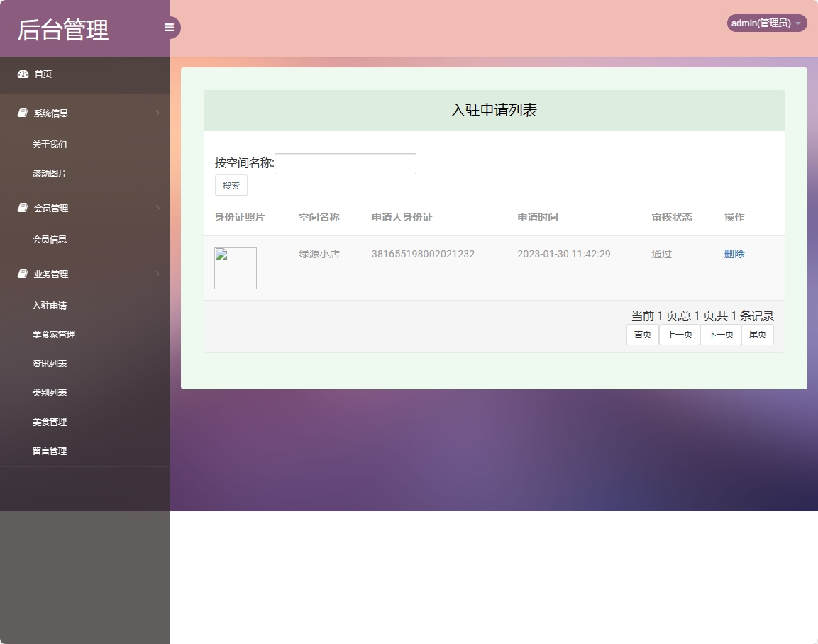Collapse the 会员管理 section chevron

(157, 209)
